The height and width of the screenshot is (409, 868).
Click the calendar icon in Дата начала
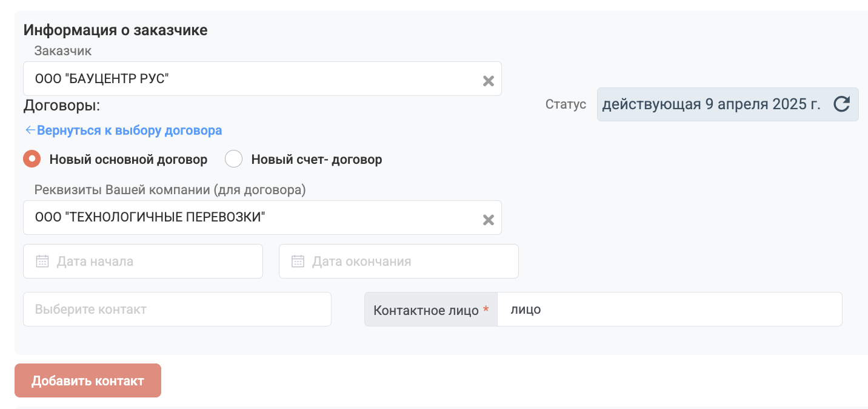(x=42, y=262)
